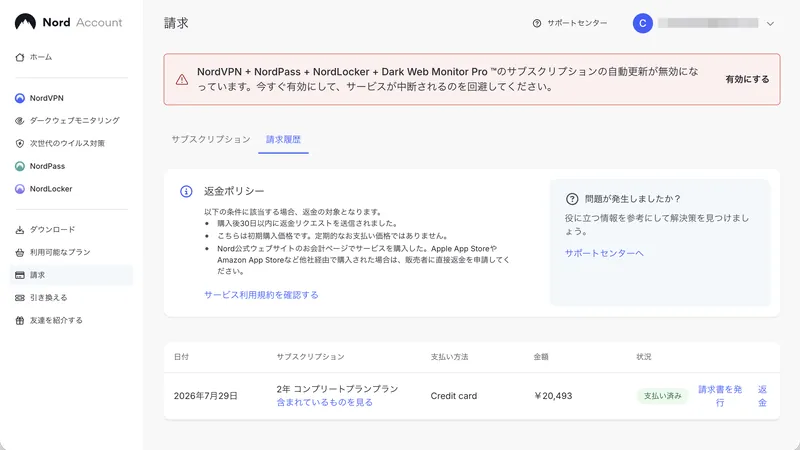This screenshot has height=450, width=800.
Task: Click the 金額 column header
Action: (x=541, y=357)
